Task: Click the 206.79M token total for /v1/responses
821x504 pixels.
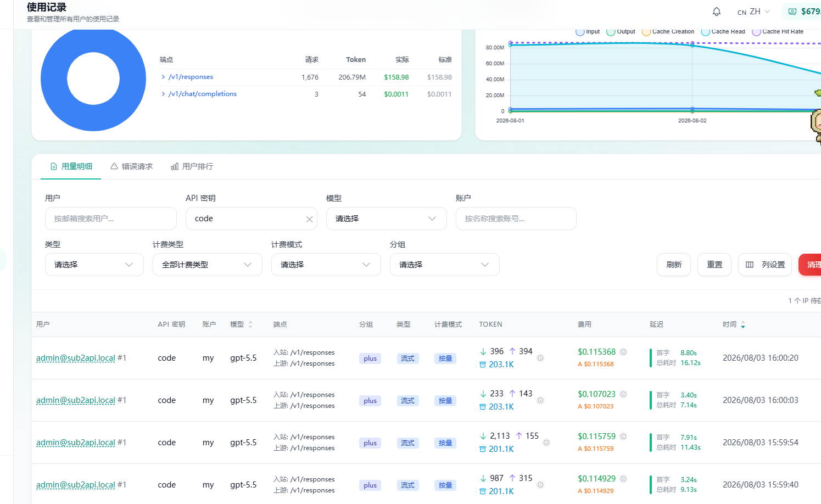Action: click(x=352, y=77)
